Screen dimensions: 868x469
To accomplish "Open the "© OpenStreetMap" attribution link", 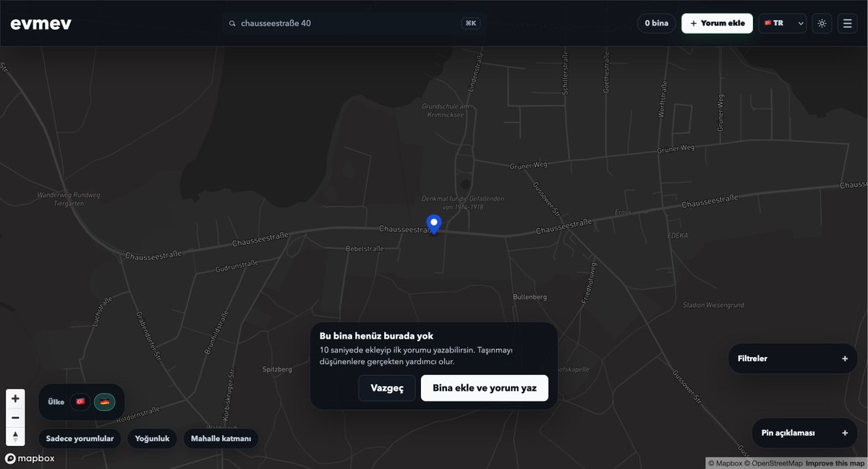I will coord(773,463).
